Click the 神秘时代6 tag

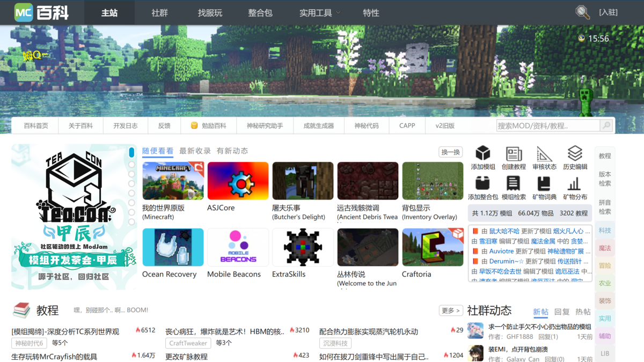30,343
